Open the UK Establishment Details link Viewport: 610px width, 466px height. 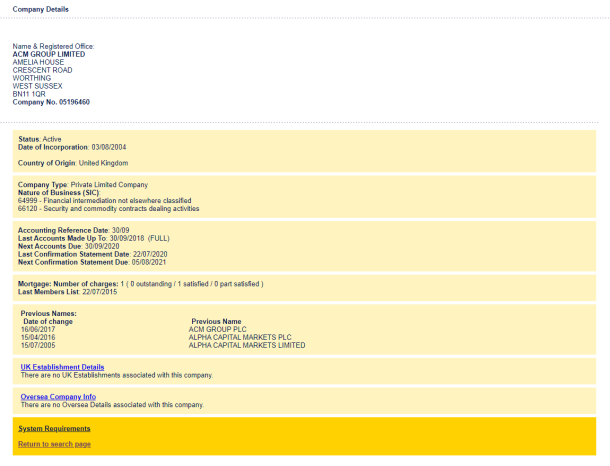[62, 367]
